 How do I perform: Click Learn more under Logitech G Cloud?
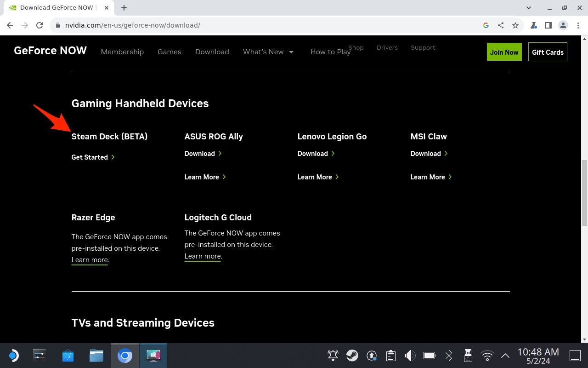tap(203, 256)
